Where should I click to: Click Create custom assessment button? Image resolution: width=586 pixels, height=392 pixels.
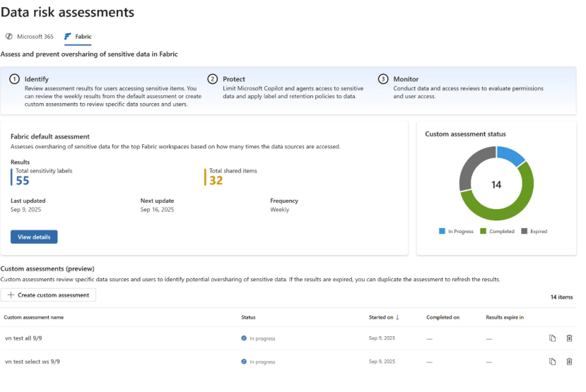48,295
